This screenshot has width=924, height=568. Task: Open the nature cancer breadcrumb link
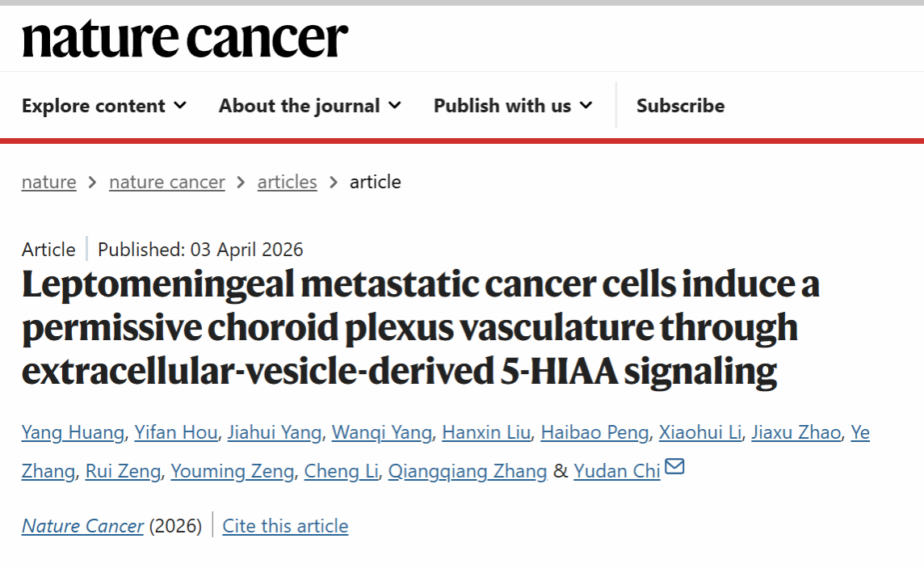click(167, 182)
